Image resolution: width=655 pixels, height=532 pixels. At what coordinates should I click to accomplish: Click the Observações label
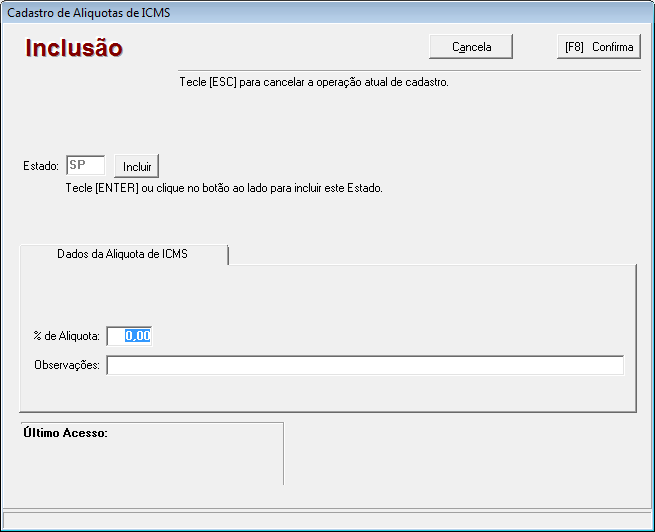point(67,366)
